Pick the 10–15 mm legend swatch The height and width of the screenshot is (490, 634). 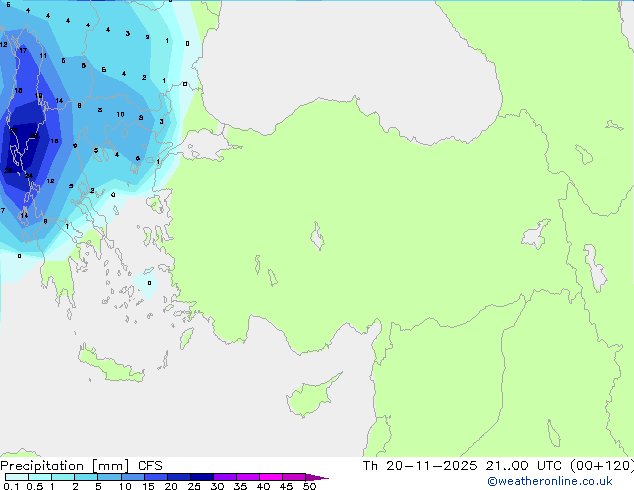[132, 477]
